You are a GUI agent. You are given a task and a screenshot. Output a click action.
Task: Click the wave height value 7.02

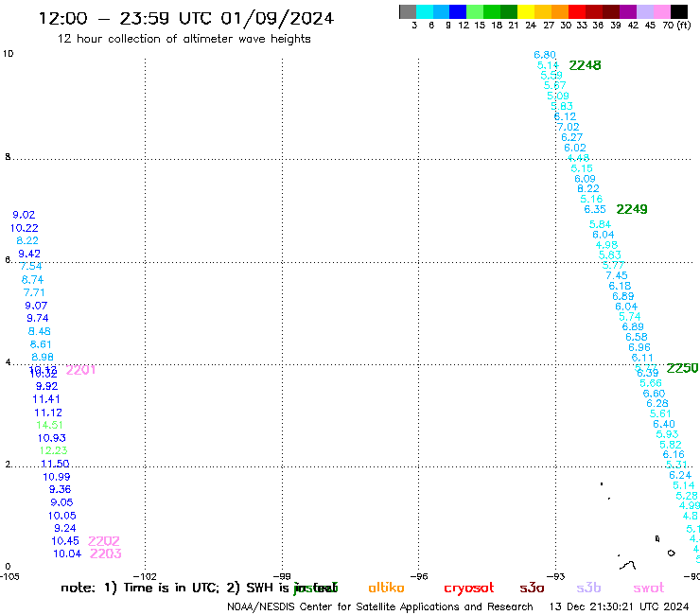click(569, 127)
